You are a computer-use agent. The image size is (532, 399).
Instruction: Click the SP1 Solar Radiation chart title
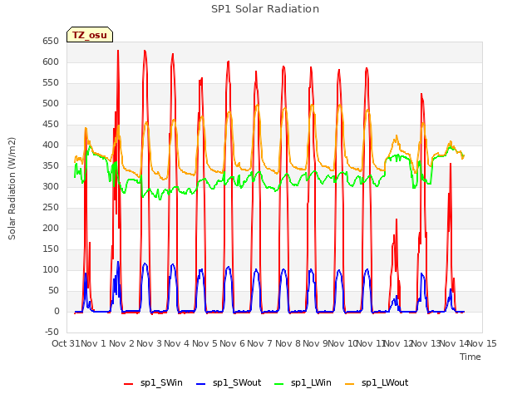[x=265, y=9]
